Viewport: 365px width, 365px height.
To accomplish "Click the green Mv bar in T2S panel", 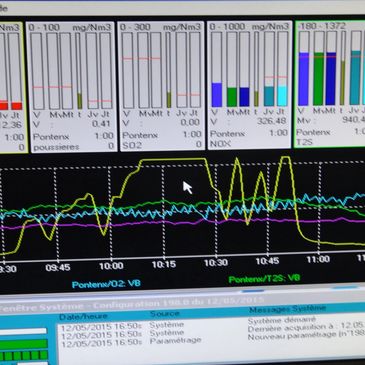I will [319, 79].
